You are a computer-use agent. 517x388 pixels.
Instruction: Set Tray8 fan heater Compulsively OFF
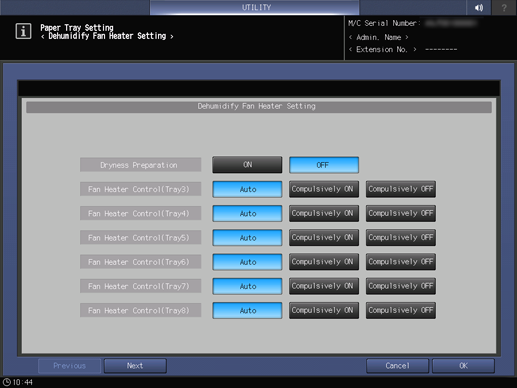(401, 310)
